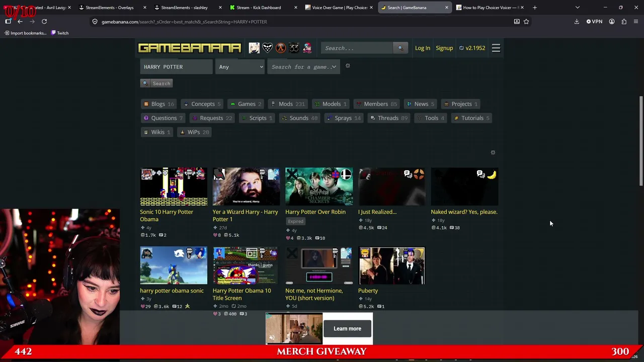644x362 pixels.
Task: Click the anime character game icon in header
Action: tap(254, 48)
